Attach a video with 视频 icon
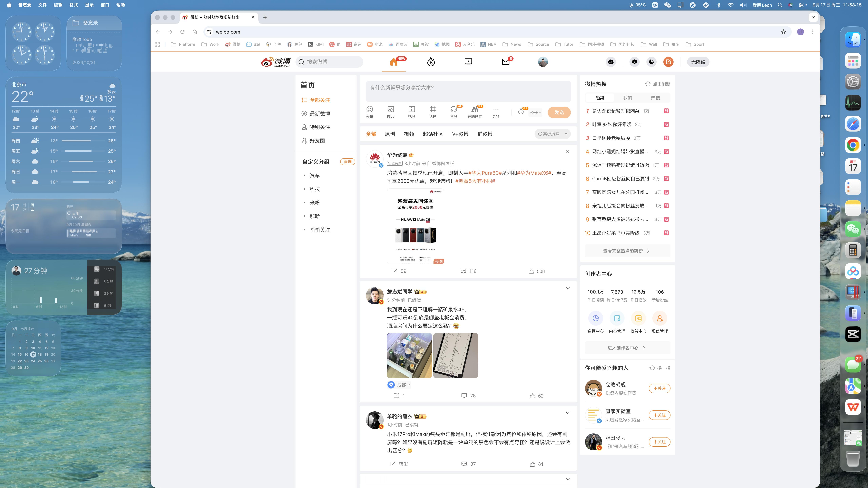 [412, 112]
